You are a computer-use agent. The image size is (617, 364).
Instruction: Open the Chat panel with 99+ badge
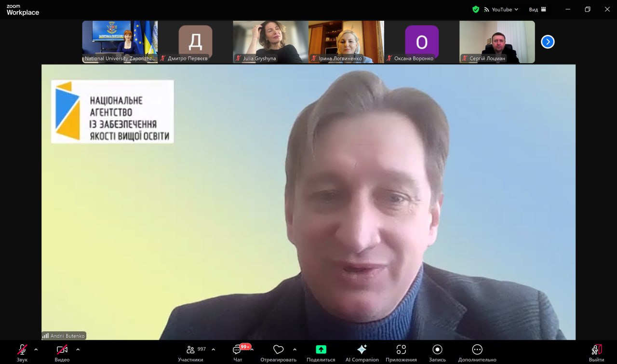coord(238,350)
